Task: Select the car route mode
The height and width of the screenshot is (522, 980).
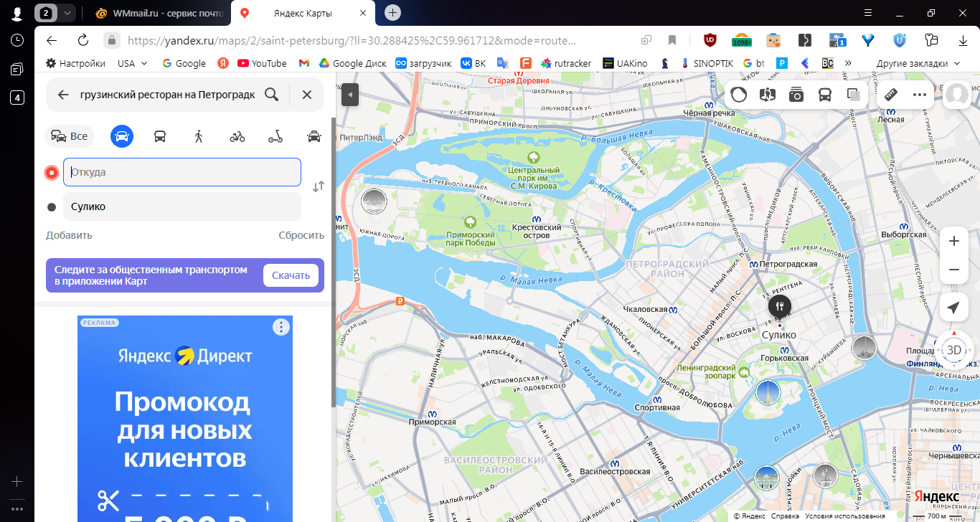Action: point(122,136)
